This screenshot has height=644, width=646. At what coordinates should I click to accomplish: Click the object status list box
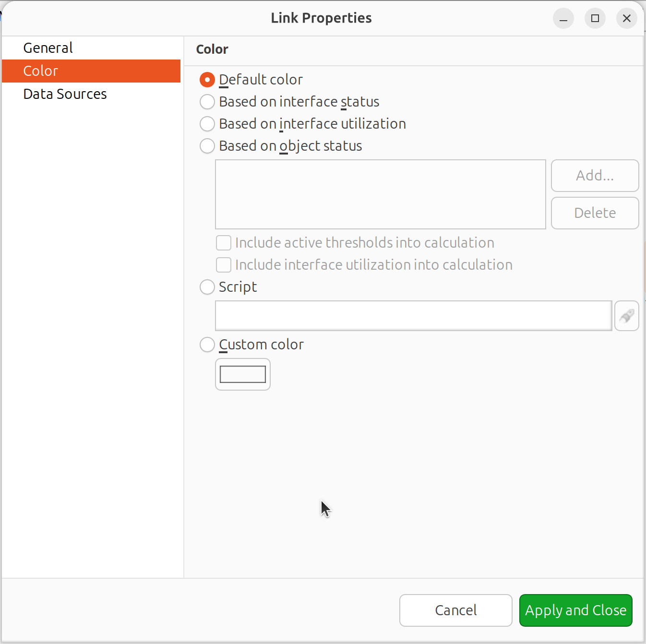[380, 194]
